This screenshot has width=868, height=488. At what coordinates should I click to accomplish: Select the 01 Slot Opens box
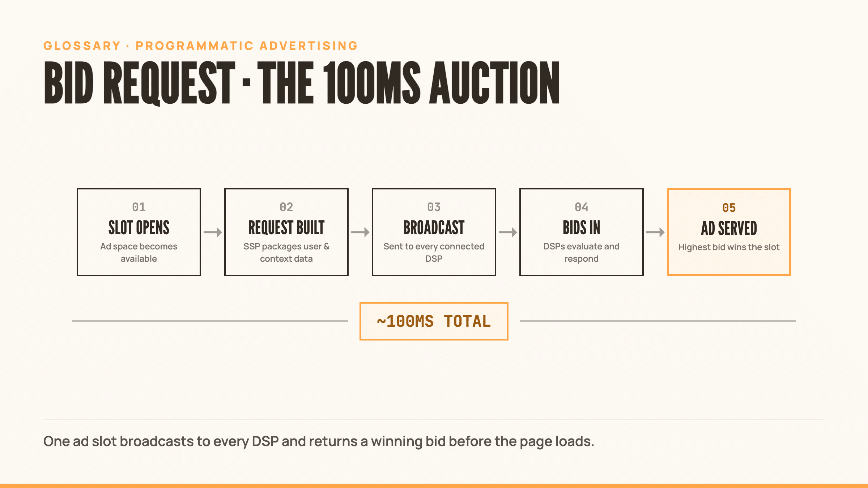click(139, 232)
